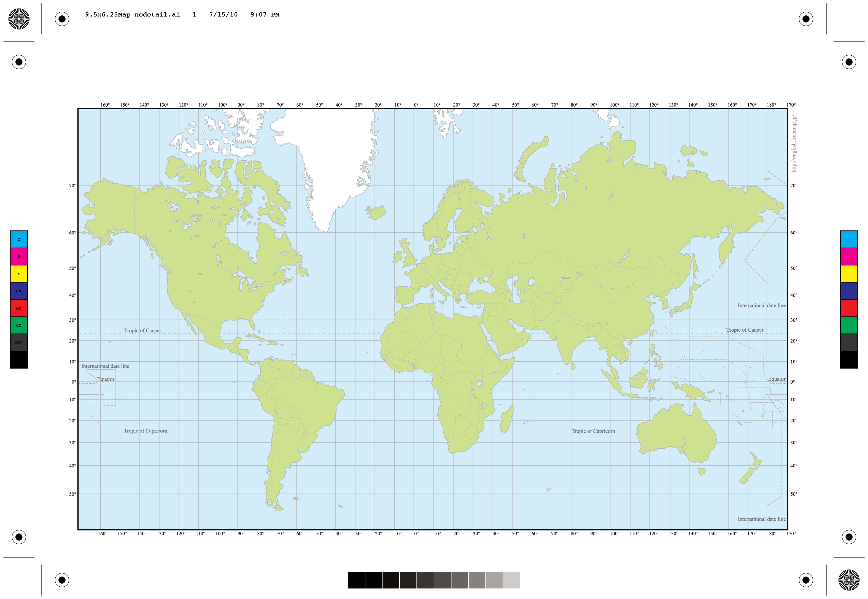Select the magenta M color patch
This screenshot has height=599, width=868.
click(x=18, y=256)
